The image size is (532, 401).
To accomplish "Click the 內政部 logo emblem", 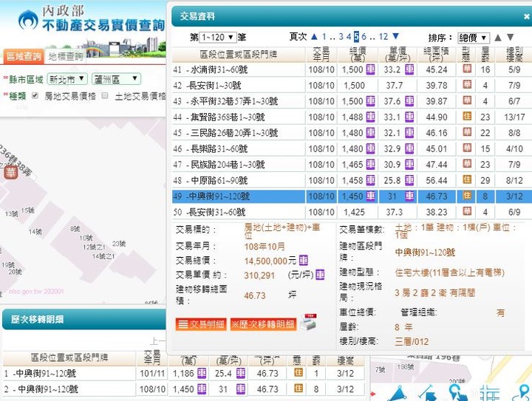I will tap(28, 21).
